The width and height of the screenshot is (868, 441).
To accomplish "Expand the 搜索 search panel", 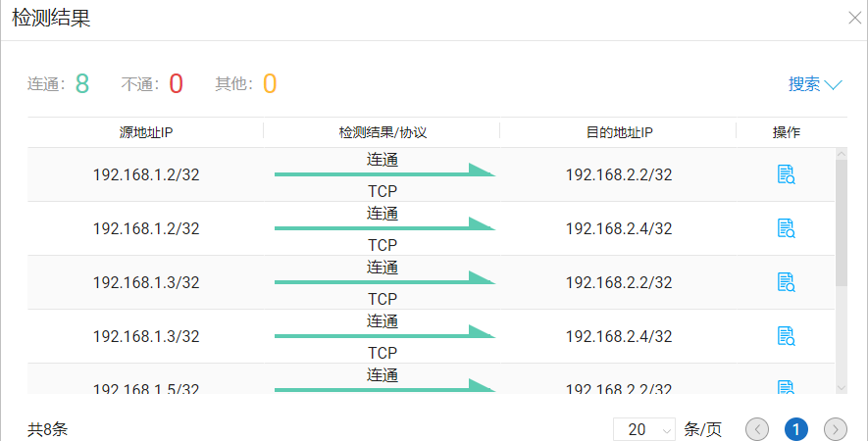I will point(815,84).
